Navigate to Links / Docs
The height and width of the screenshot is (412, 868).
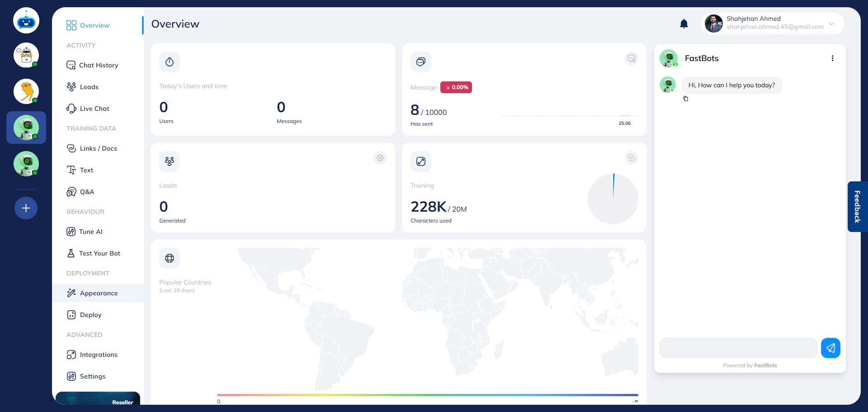pyautogui.click(x=92, y=148)
